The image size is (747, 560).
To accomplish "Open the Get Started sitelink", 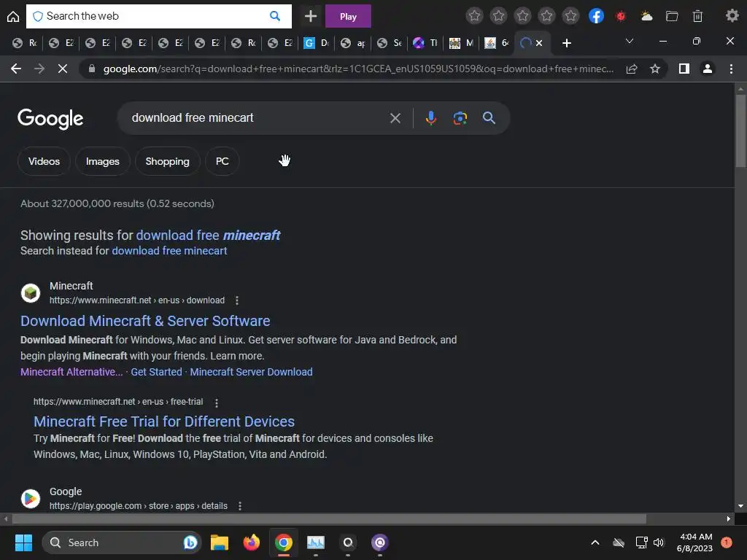I will 156,372.
